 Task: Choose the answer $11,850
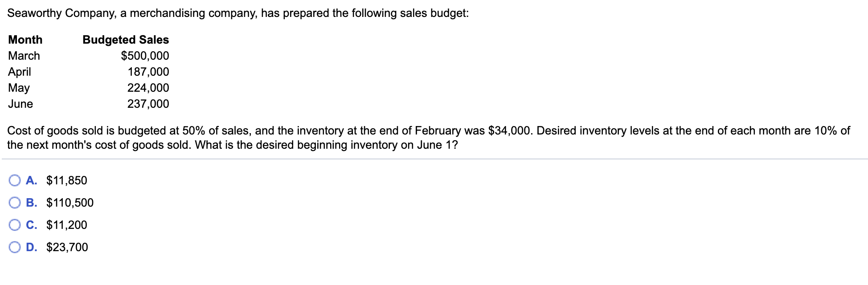click(66, 180)
